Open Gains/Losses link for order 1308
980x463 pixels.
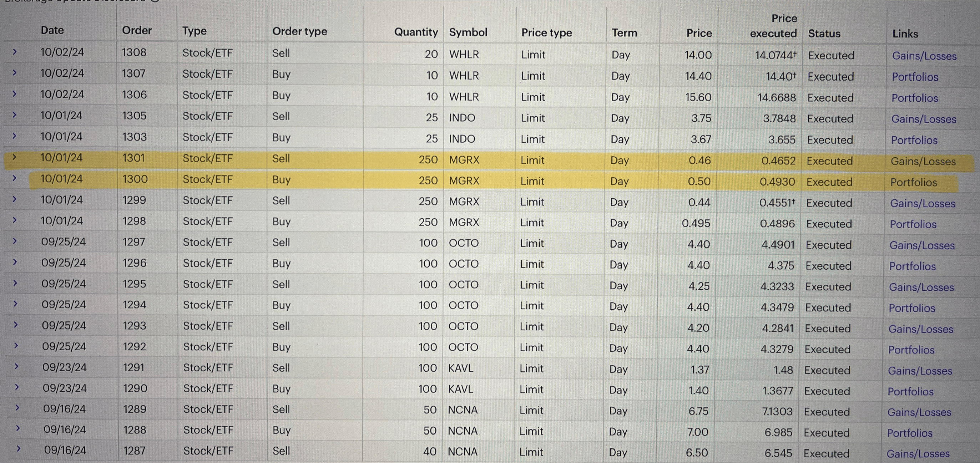point(924,56)
